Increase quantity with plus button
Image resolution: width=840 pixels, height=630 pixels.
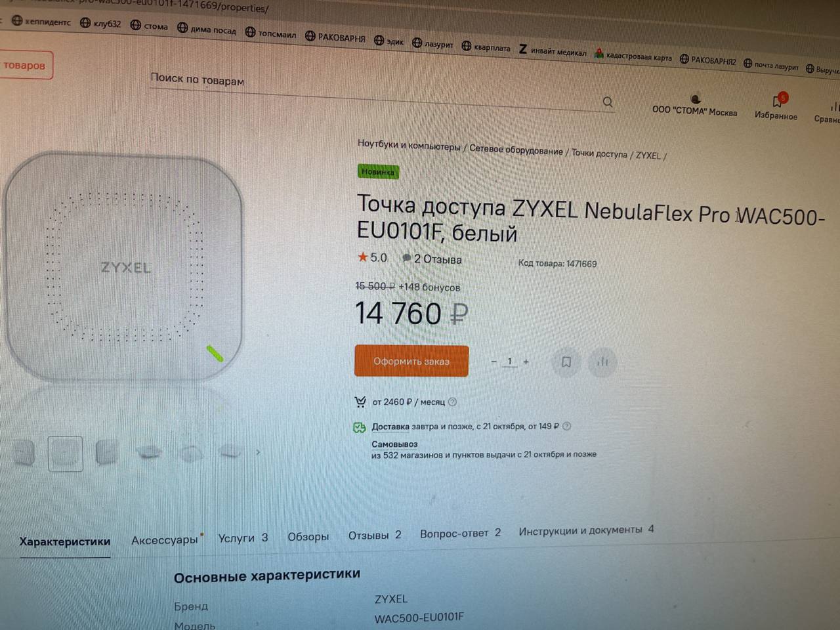pos(526,362)
